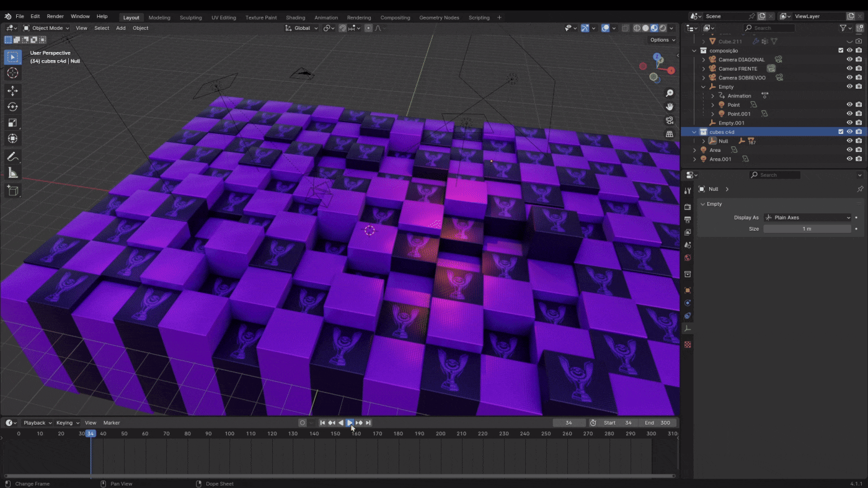Viewport: 868px width, 488px height.
Task: Collapse the Empty panel in properties
Action: click(702, 204)
